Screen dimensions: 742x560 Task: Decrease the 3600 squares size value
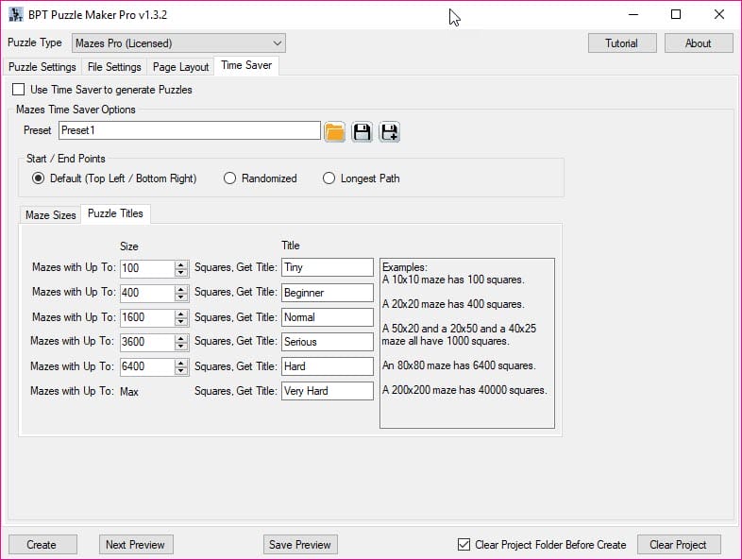[180, 346]
